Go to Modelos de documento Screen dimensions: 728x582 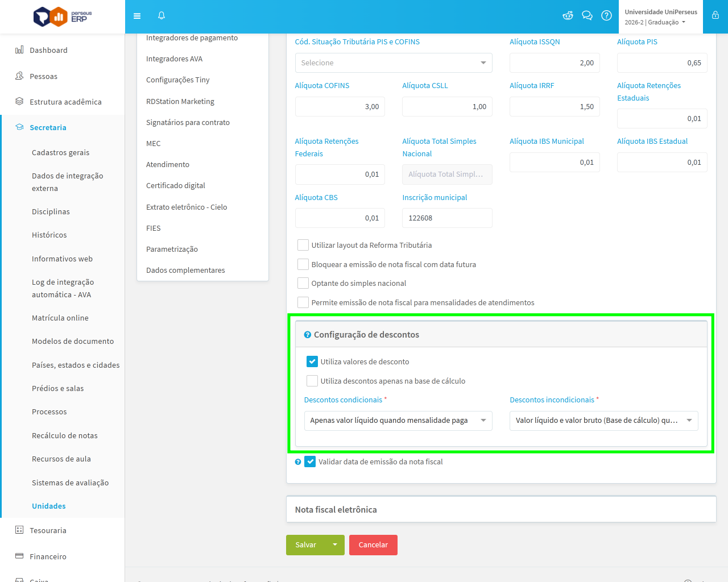pyautogui.click(x=73, y=341)
